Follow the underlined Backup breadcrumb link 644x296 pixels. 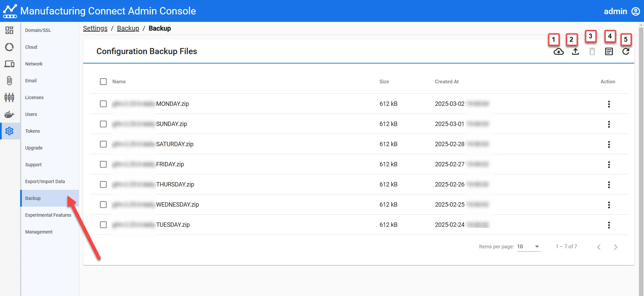click(128, 29)
